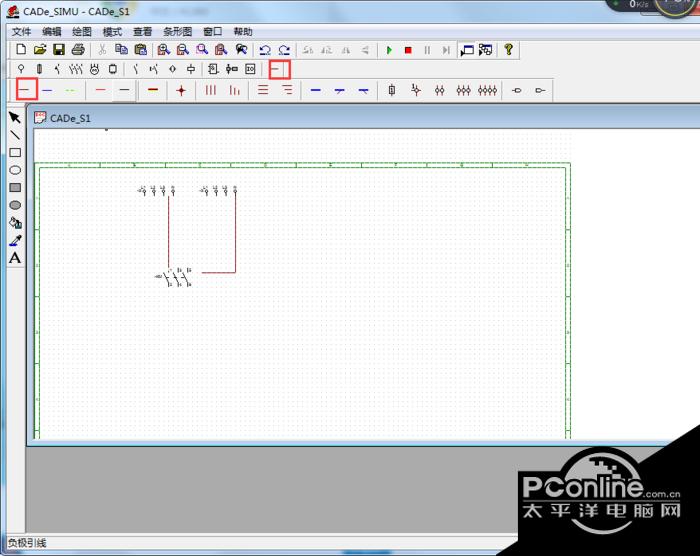
Task: Select the red-boxed wire category in component toolbar
Action: [279, 69]
